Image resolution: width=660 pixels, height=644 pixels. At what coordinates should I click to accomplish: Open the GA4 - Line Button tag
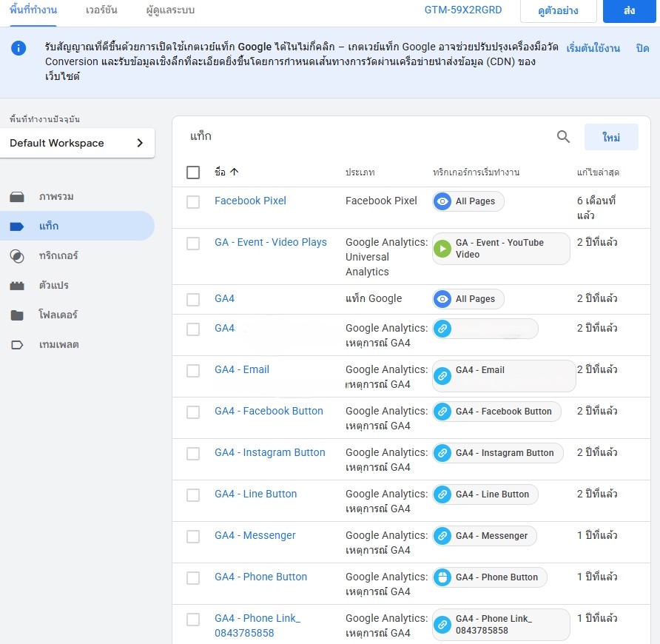tap(256, 494)
